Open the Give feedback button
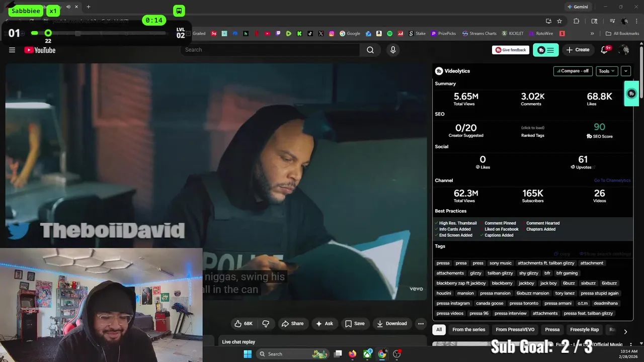 pos(511,50)
